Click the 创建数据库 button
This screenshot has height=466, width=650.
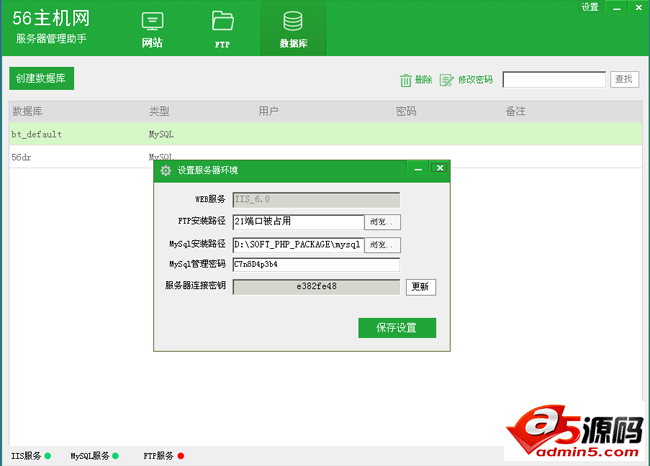pyautogui.click(x=41, y=78)
